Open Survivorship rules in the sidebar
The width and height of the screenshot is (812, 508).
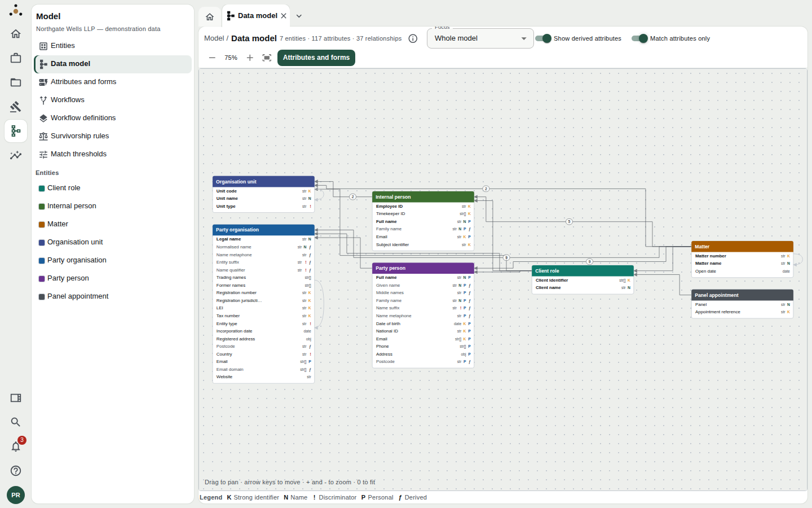point(113,136)
